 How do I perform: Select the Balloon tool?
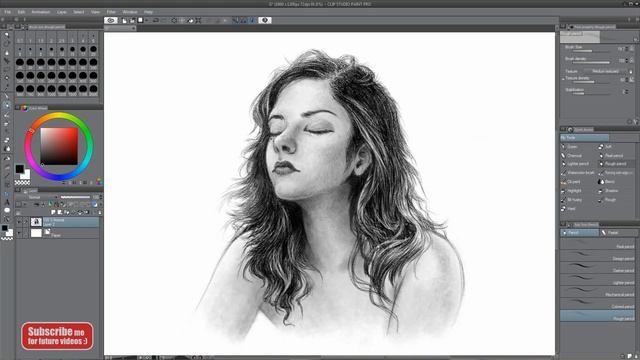7,210
